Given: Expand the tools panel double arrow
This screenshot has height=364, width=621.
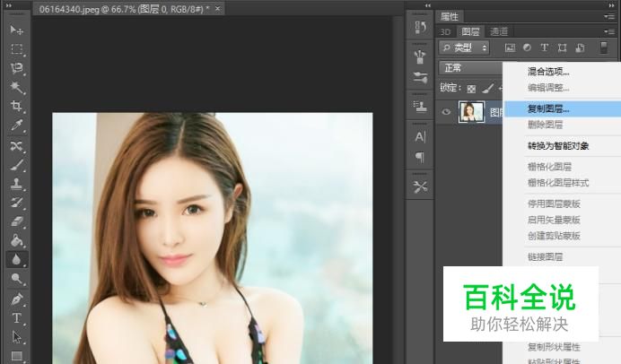Looking at the screenshot, I should pyautogui.click(x=9, y=5).
